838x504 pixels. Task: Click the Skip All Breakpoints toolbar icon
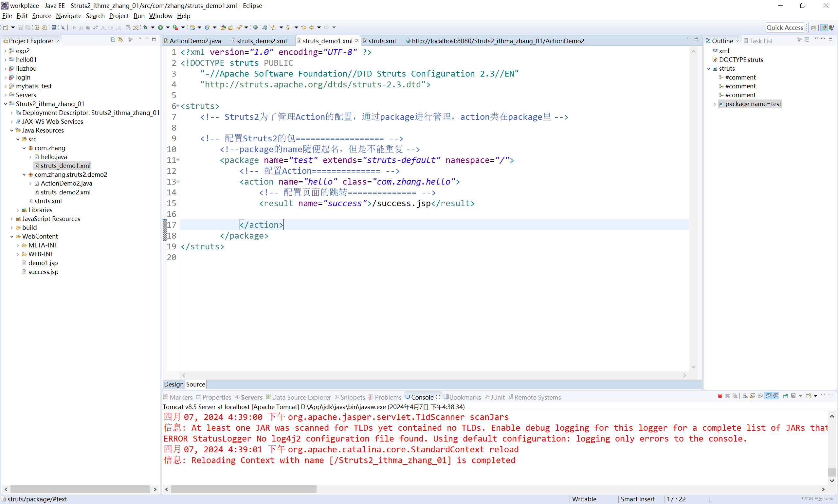(x=63, y=27)
